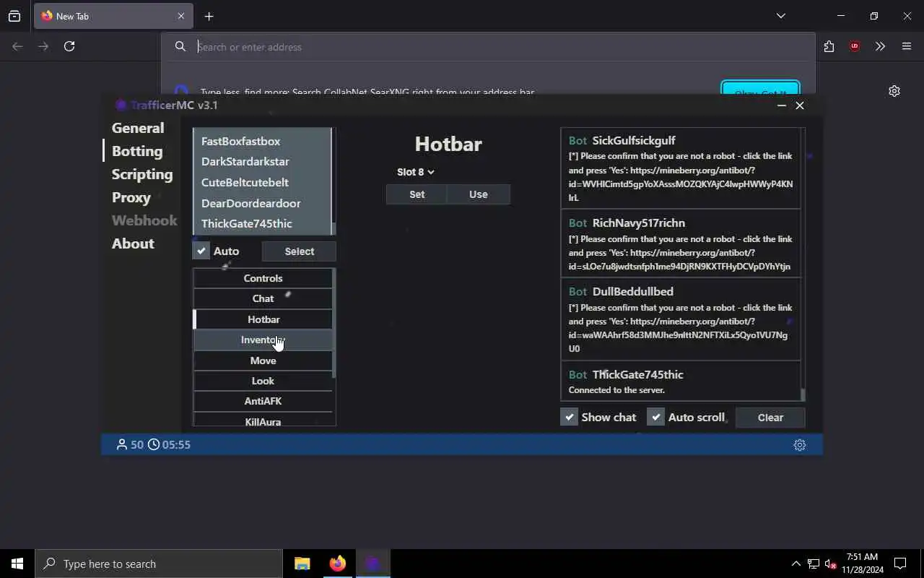Click the uptime clock icon

pos(154,444)
